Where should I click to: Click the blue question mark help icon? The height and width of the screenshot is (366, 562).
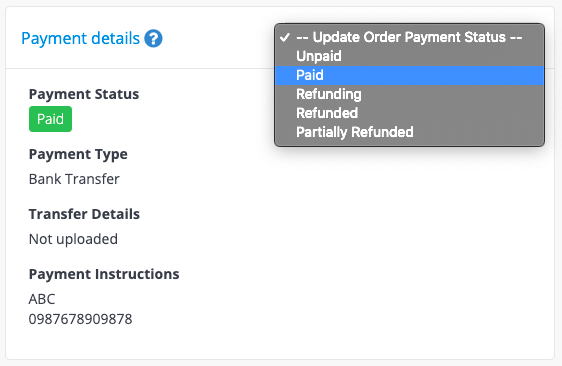coord(153,38)
